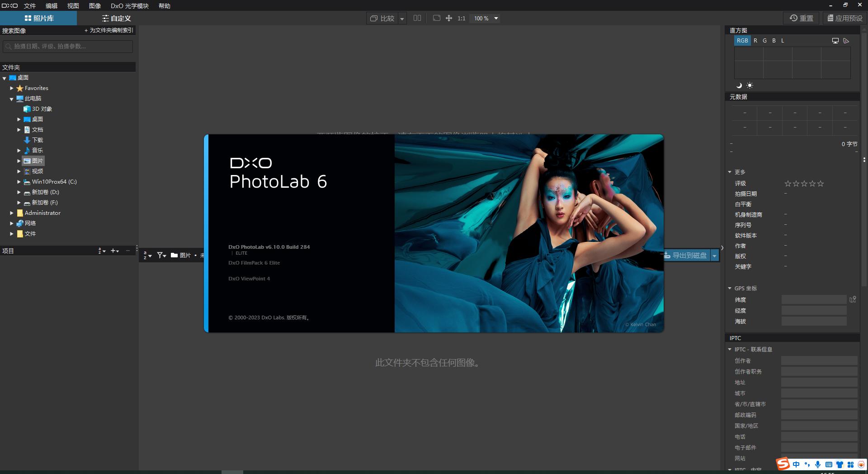The height and width of the screenshot is (474, 868).
Task: Expand the Administrator folder node
Action: coord(12,213)
